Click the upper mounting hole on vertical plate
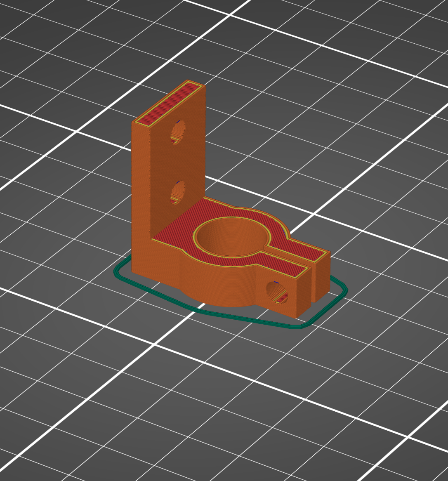The height and width of the screenshot is (481, 448). click(178, 132)
